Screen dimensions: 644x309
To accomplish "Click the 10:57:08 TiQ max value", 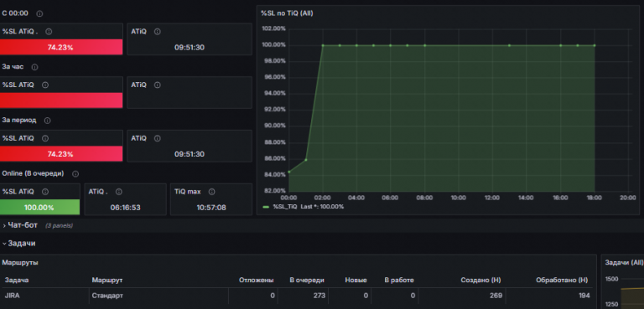I will tap(211, 208).
